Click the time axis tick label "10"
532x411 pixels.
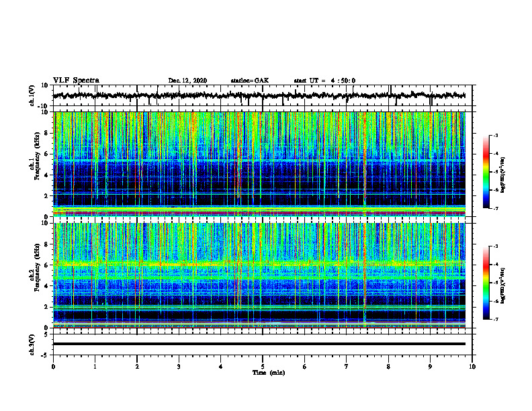tap(472, 367)
